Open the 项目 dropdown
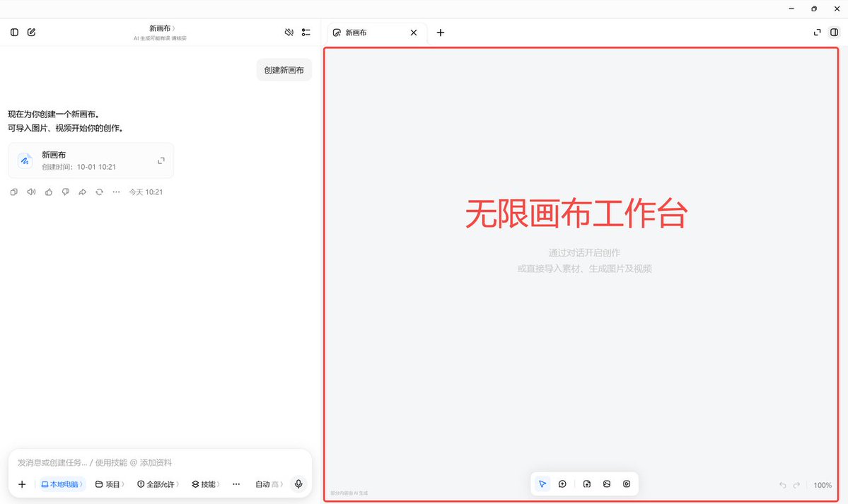This screenshot has height=504, width=848. 110,484
